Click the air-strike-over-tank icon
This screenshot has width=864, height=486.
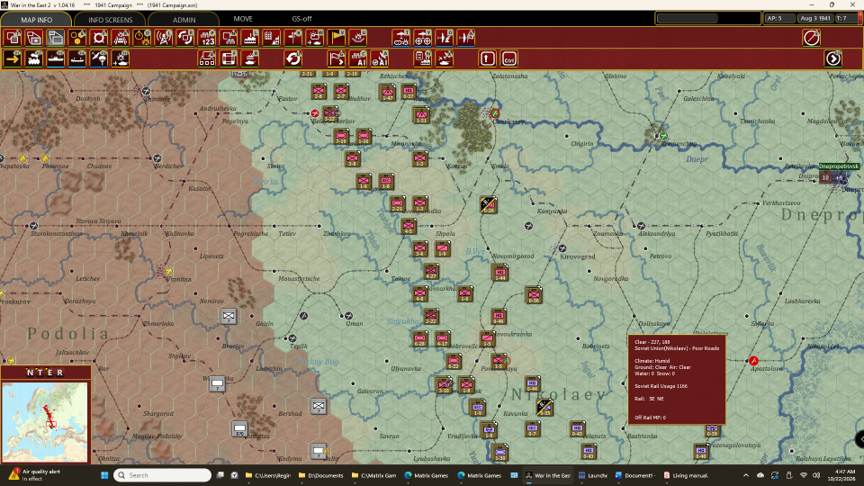tap(444, 58)
